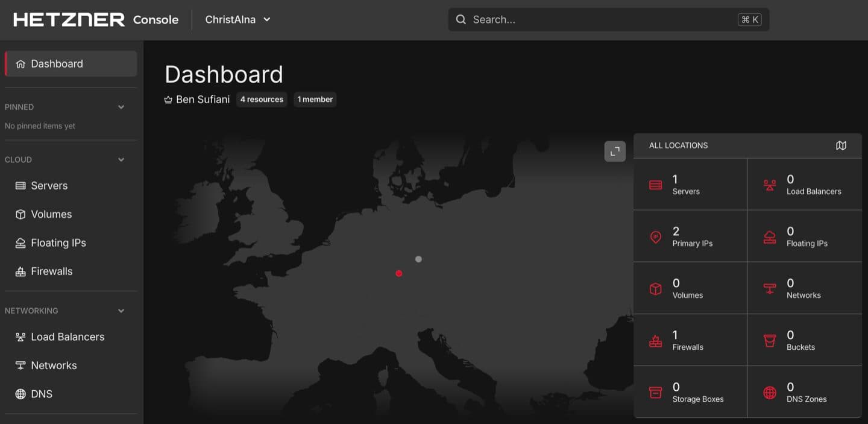This screenshot has width=868, height=424.
Task: Select Networks under Networking
Action: point(54,365)
